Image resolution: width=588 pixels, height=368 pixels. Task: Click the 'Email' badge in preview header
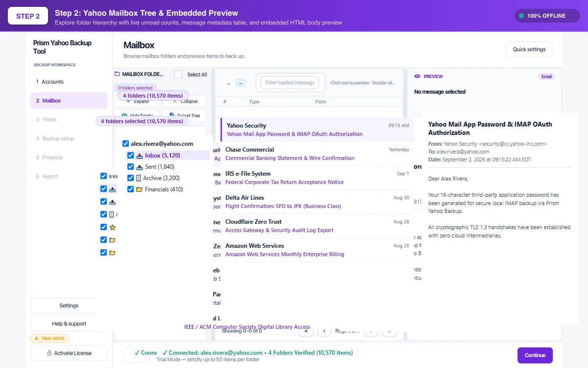coord(546,77)
